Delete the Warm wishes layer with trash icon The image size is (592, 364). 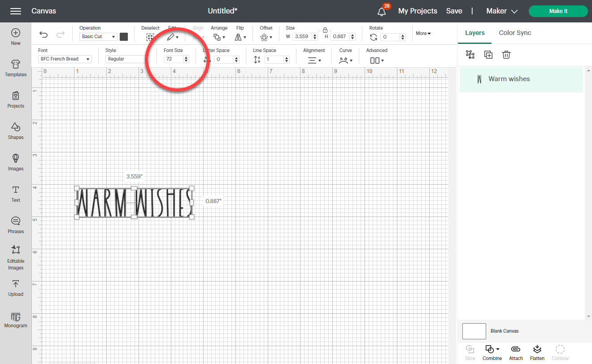coord(506,54)
